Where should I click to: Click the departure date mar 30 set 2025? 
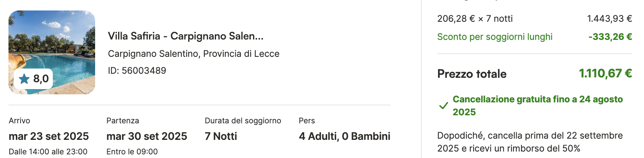coord(147,136)
